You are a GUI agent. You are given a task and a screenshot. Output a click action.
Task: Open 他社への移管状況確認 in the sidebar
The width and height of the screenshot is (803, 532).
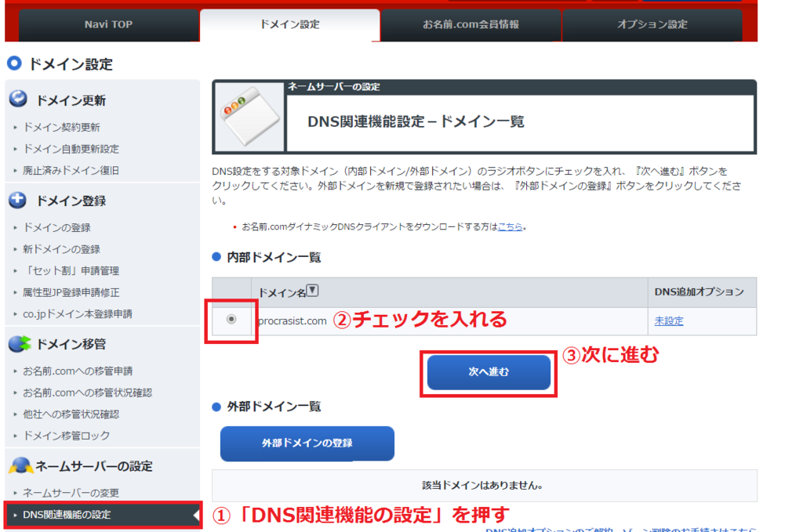(71, 414)
